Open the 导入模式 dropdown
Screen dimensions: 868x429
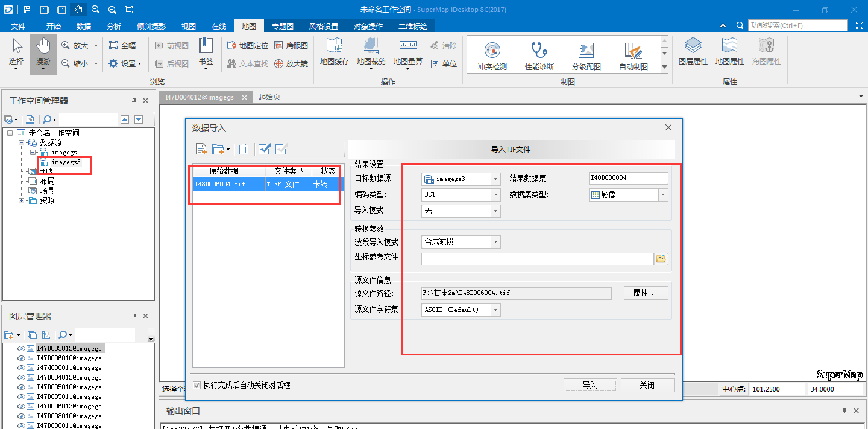pyautogui.click(x=495, y=211)
